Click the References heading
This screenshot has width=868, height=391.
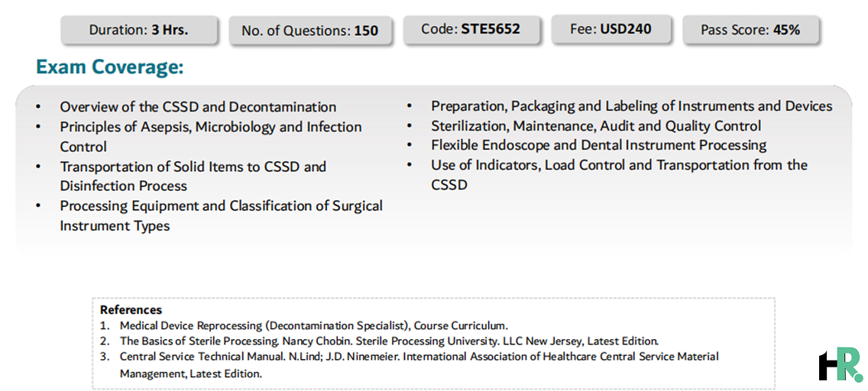tap(131, 310)
